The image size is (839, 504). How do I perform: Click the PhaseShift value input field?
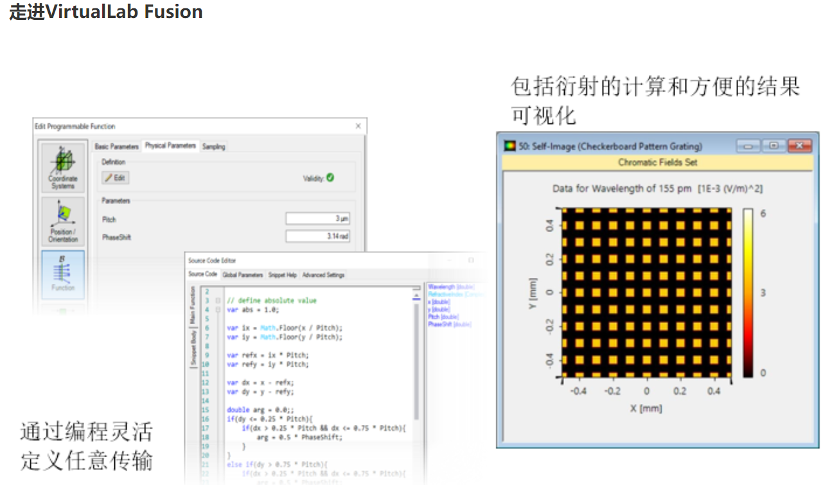coord(318,237)
